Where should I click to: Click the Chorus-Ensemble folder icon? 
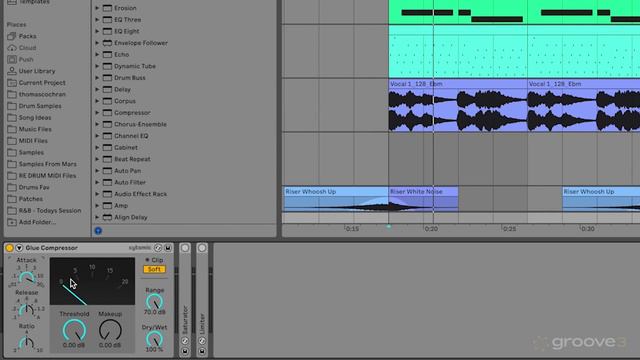click(107, 124)
